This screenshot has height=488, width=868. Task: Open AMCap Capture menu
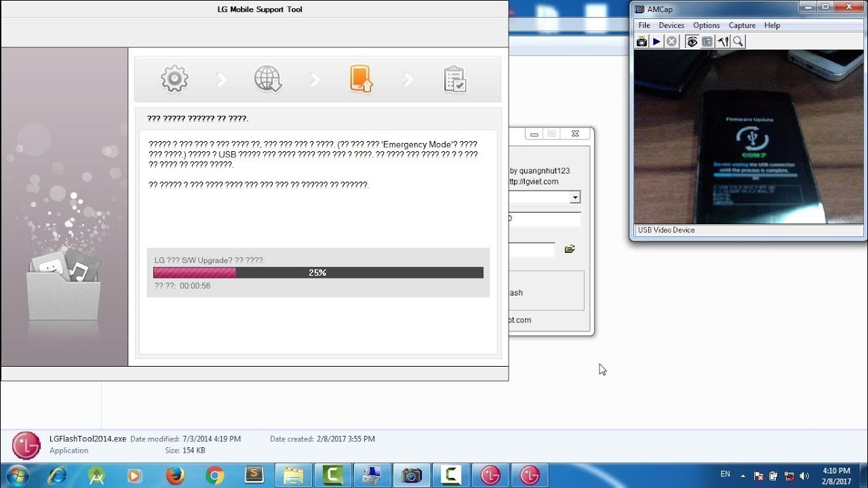[x=742, y=25]
